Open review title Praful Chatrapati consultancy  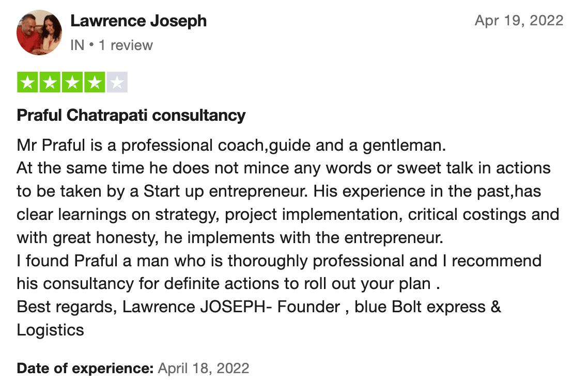[x=131, y=115]
